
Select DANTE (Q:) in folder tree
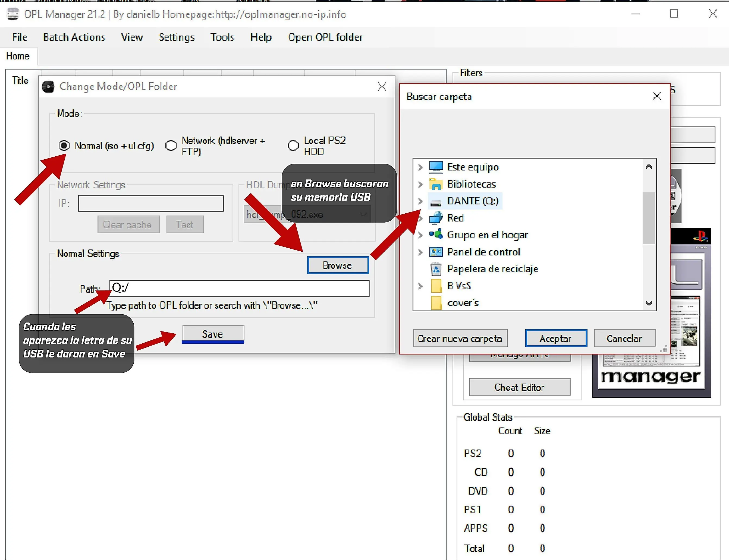[x=473, y=201]
